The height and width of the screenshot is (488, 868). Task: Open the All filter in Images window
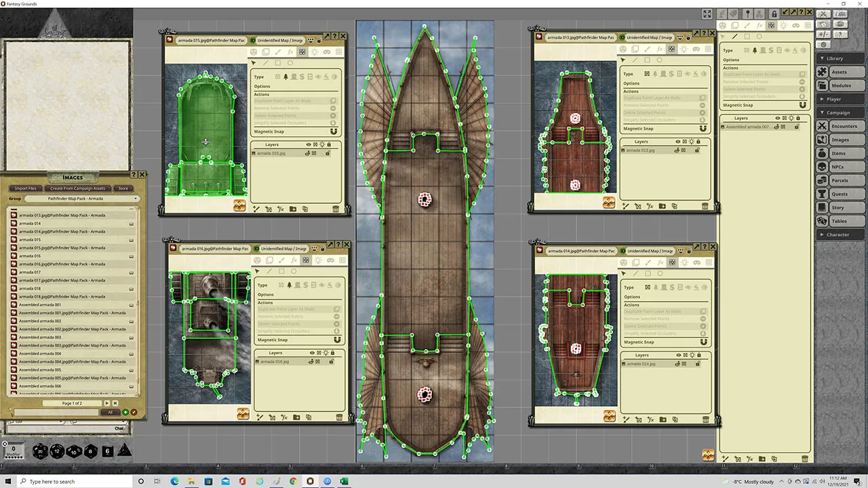111,412
